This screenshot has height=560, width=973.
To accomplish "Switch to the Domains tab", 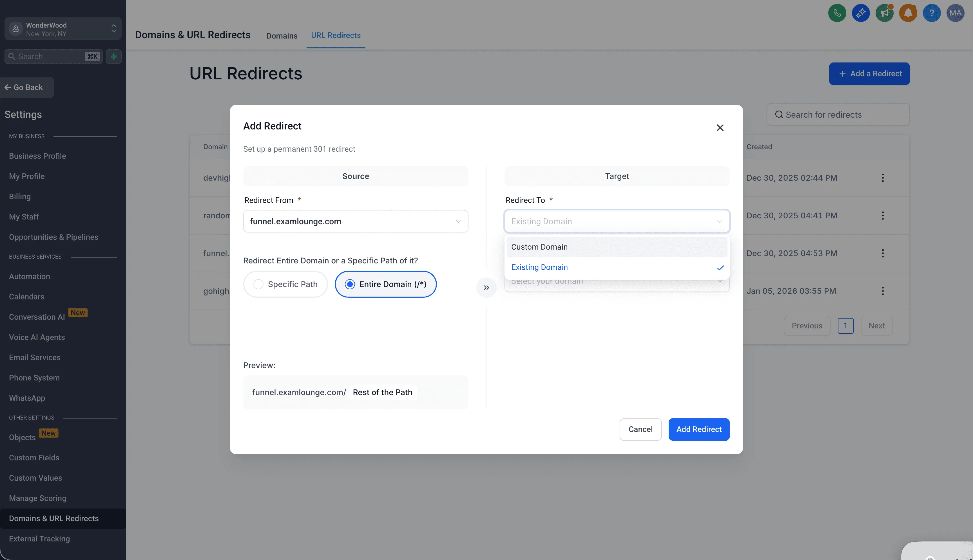I will click(282, 35).
